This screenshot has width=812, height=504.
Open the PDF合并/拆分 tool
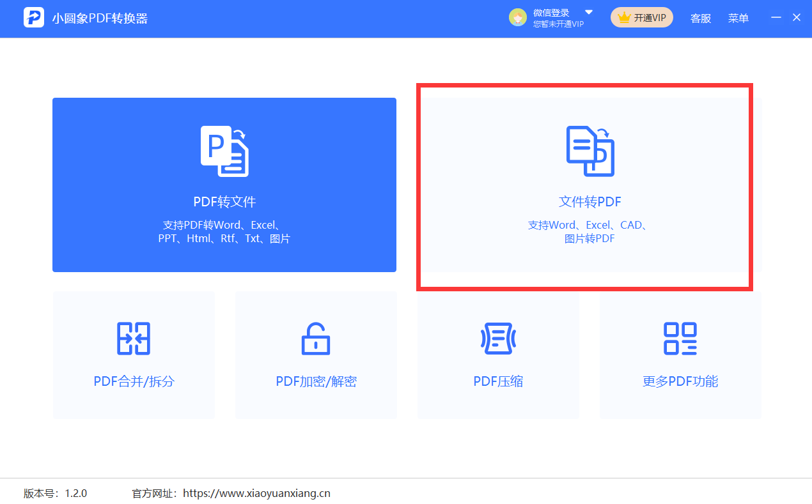[134, 355]
